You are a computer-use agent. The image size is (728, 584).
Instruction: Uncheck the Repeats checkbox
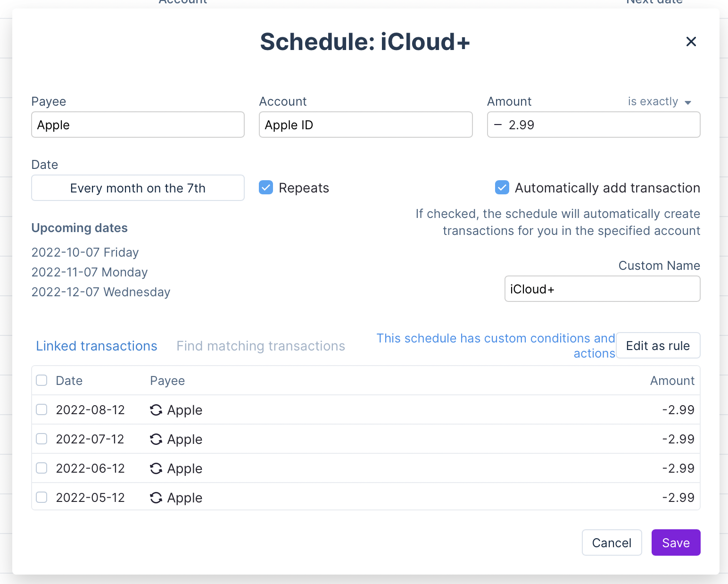coord(266,187)
